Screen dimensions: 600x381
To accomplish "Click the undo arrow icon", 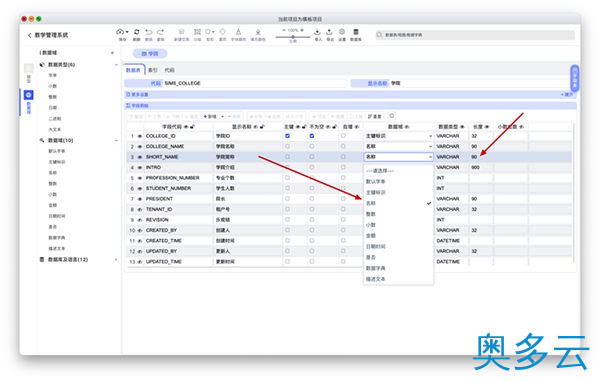I will [149, 32].
